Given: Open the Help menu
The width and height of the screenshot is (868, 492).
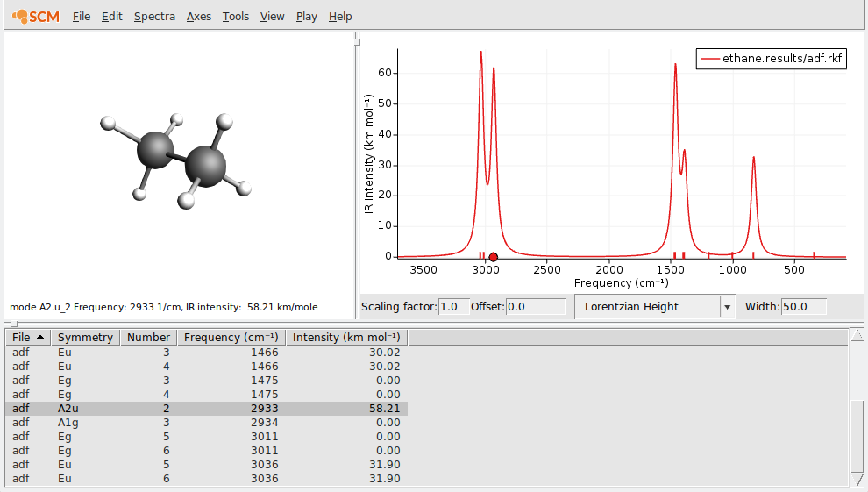Looking at the screenshot, I should pyautogui.click(x=340, y=17).
